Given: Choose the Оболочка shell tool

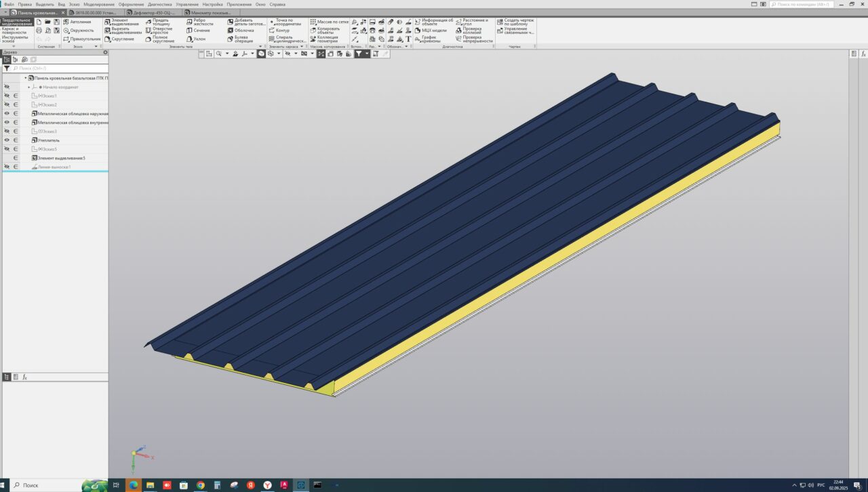Looking at the screenshot, I should pos(243,30).
